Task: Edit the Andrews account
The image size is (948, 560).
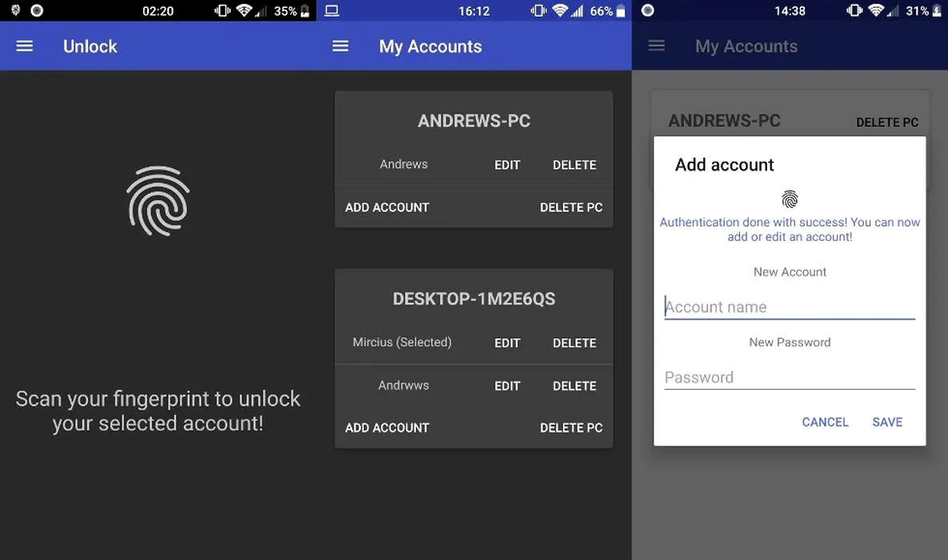Action: point(507,165)
